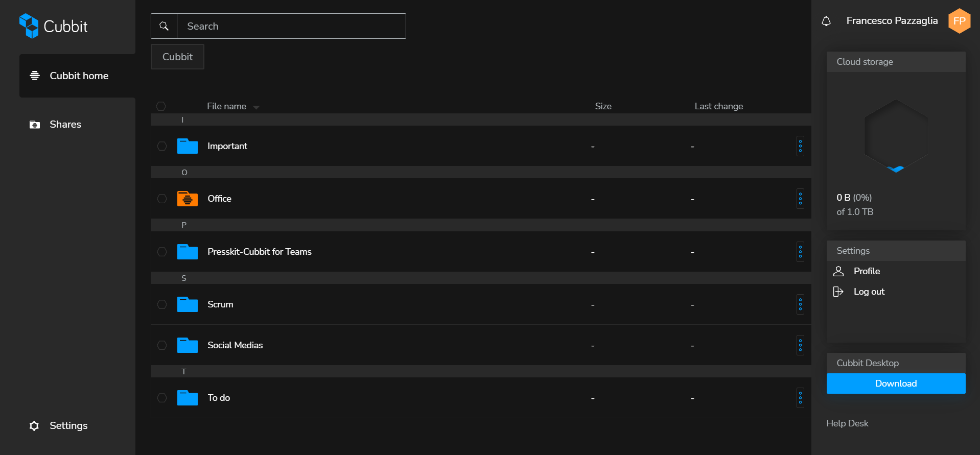
Task: Go to Cubbit home in sidebar
Action: [x=78, y=76]
